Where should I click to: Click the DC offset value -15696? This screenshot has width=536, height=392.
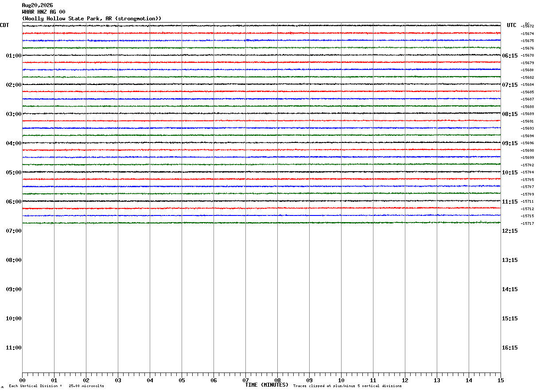527,143
